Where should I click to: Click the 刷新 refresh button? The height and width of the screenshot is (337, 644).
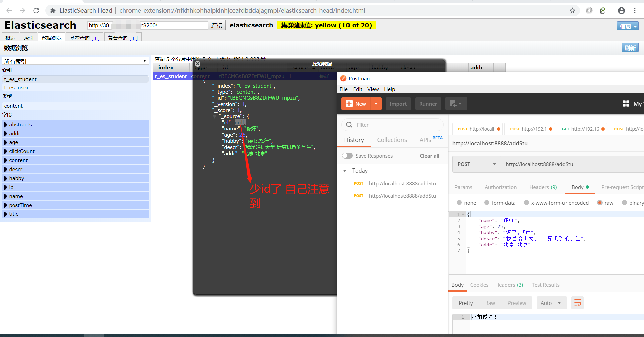[630, 48]
